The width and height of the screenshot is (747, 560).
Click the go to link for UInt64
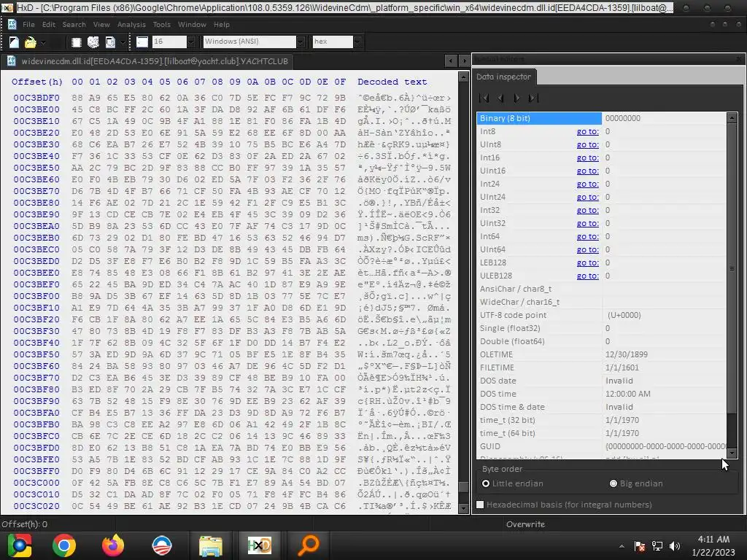tap(587, 249)
